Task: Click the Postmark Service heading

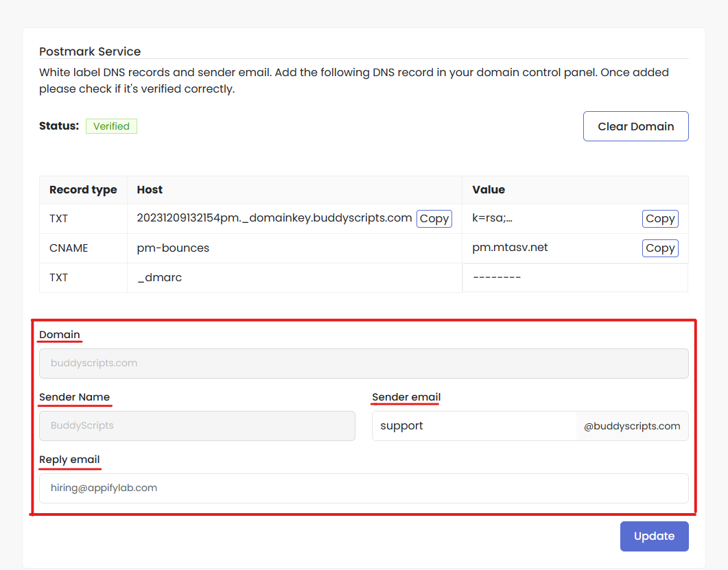Action: (x=90, y=51)
